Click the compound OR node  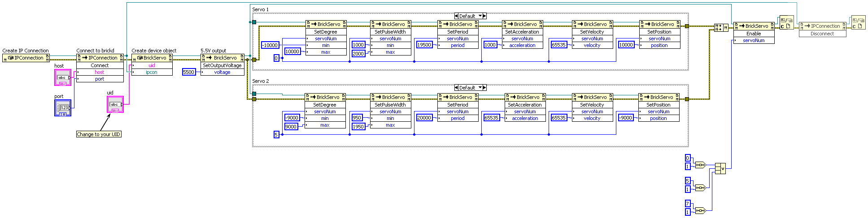point(720,168)
